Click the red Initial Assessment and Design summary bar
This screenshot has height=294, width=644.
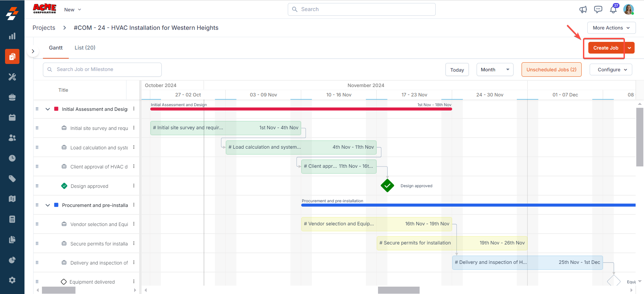pyautogui.click(x=301, y=109)
